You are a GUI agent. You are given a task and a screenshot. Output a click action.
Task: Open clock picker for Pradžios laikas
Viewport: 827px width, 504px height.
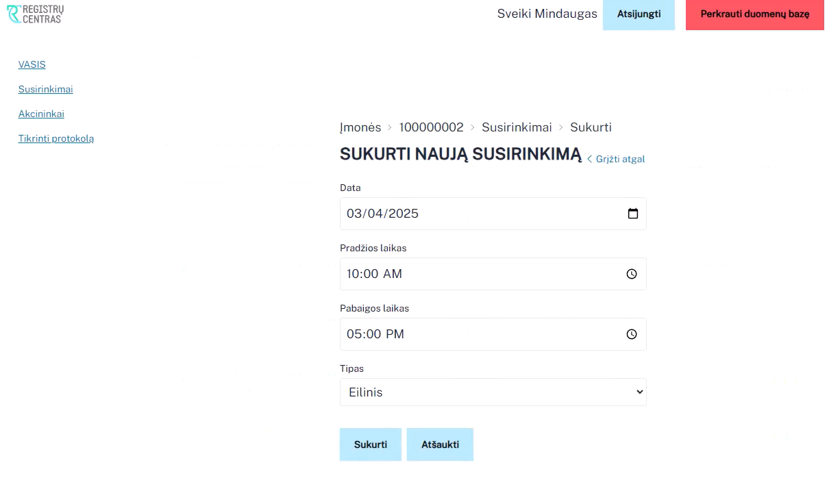pos(632,274)
